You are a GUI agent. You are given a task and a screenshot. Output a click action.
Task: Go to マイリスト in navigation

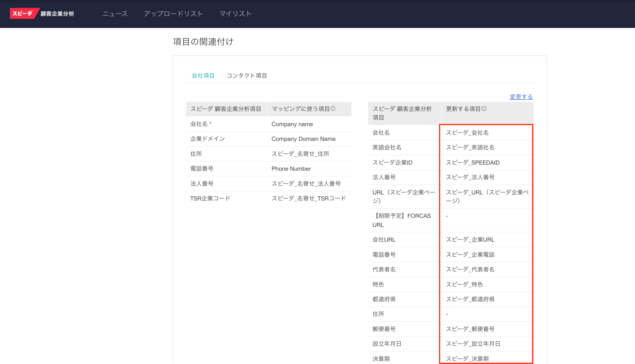pyautogui.click(x=235, y=14)
